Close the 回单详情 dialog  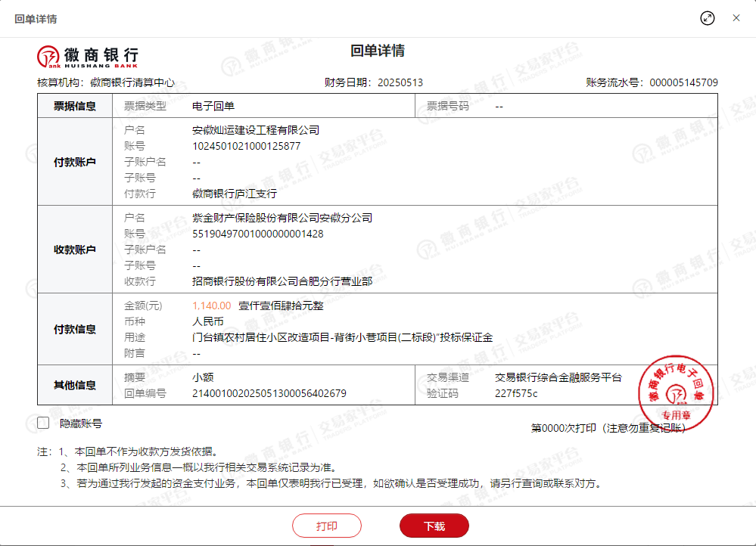736,18
